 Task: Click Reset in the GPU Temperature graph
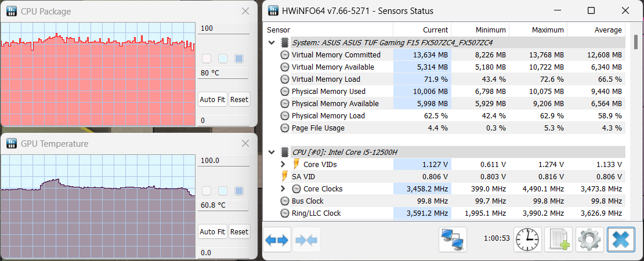coord(239,231)
